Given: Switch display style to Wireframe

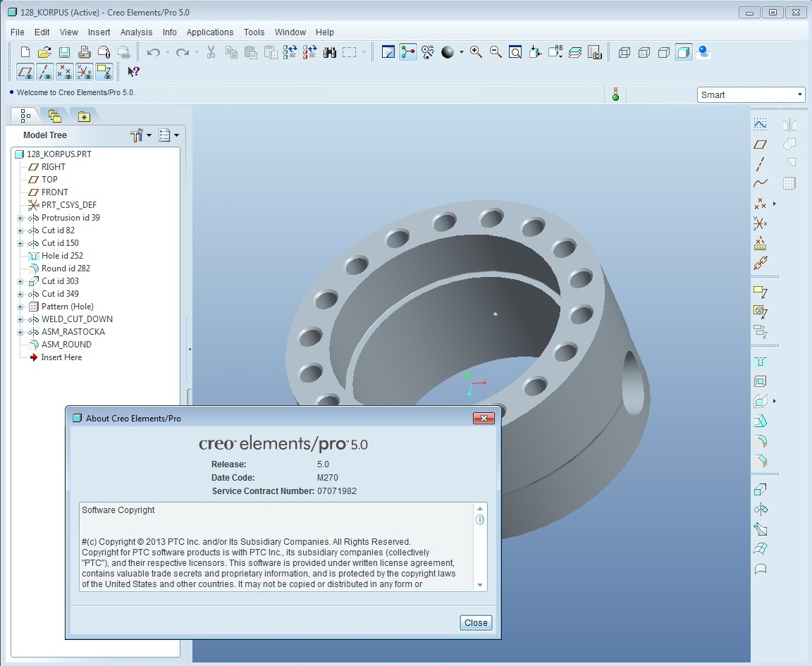Looking at the screenshot, I should 624,52.
